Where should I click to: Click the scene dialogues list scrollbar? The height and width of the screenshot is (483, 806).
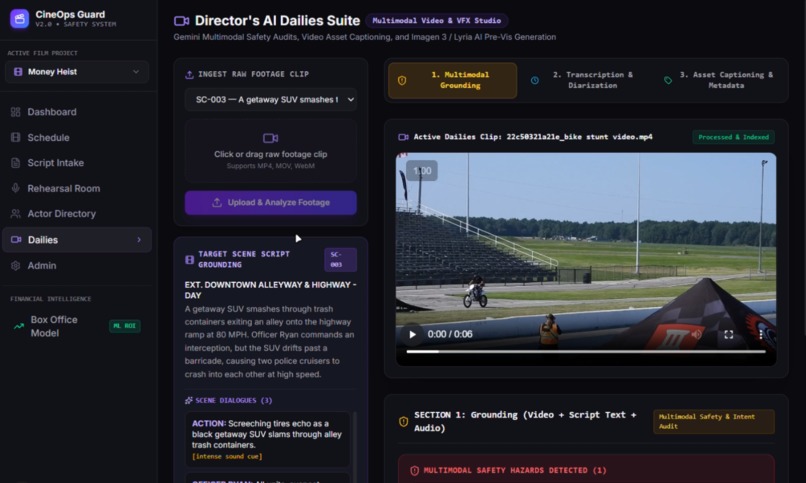tap(354, 446)
